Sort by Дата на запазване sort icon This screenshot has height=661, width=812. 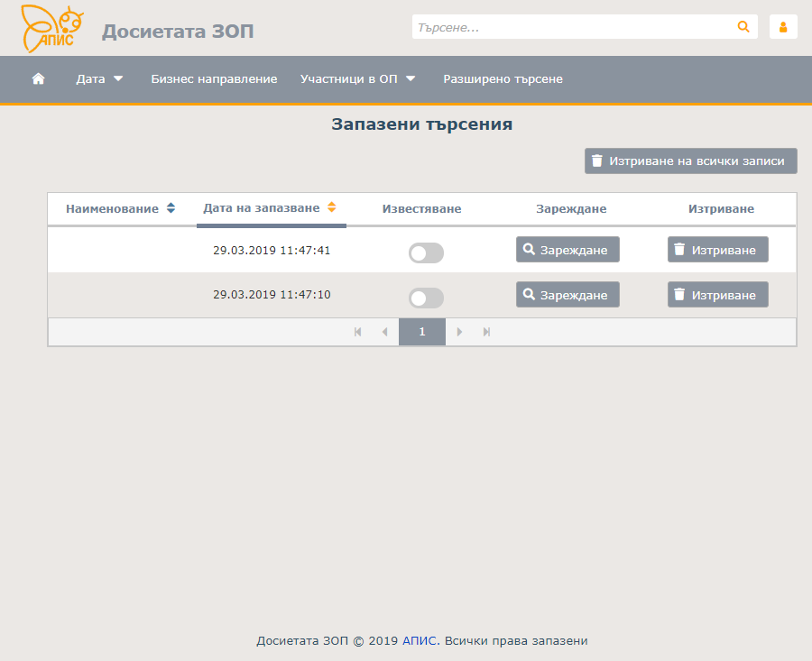pos(331,207)
